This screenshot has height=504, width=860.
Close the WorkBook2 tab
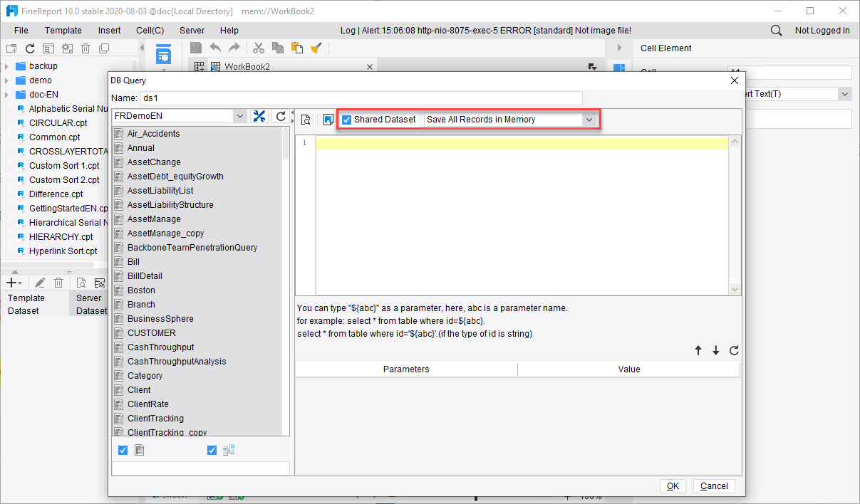pyautogui.click(x=369, y=67)
